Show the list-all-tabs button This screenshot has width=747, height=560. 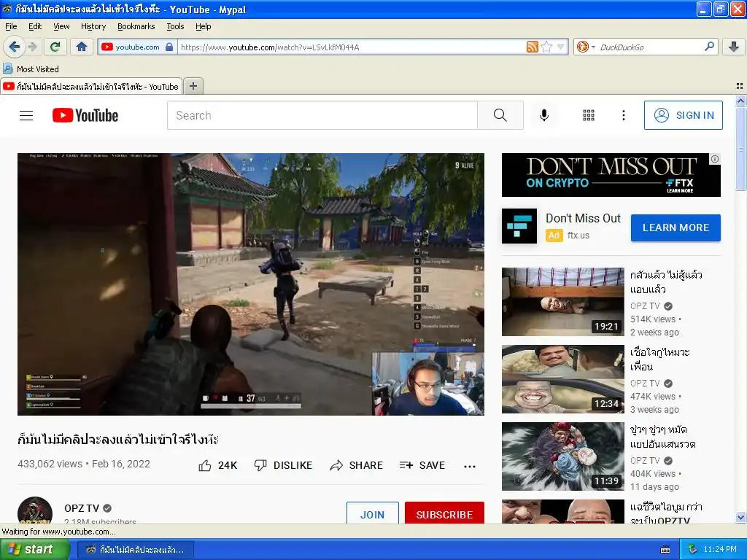(740, 86)
